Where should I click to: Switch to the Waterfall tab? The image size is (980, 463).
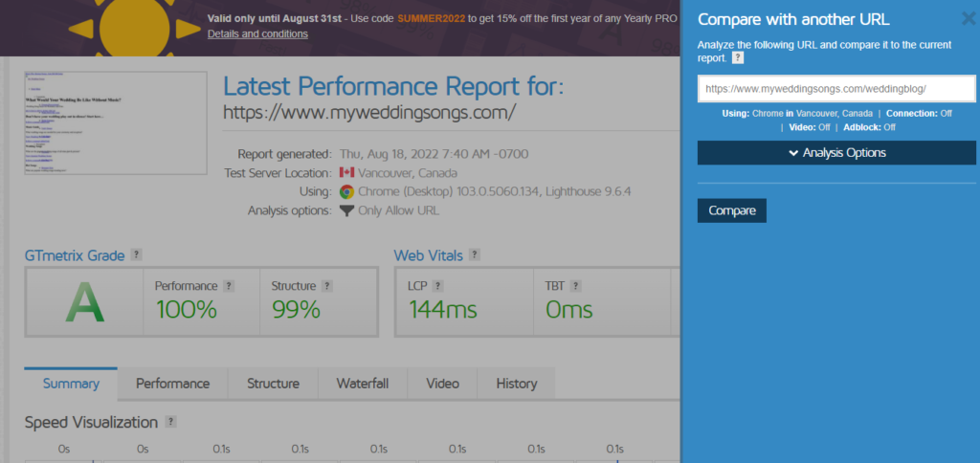[x=363, y=384]
